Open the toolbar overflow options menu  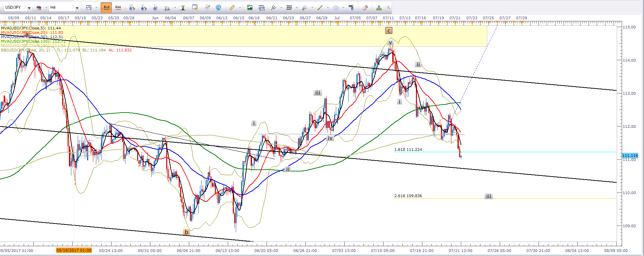(389, 7)
